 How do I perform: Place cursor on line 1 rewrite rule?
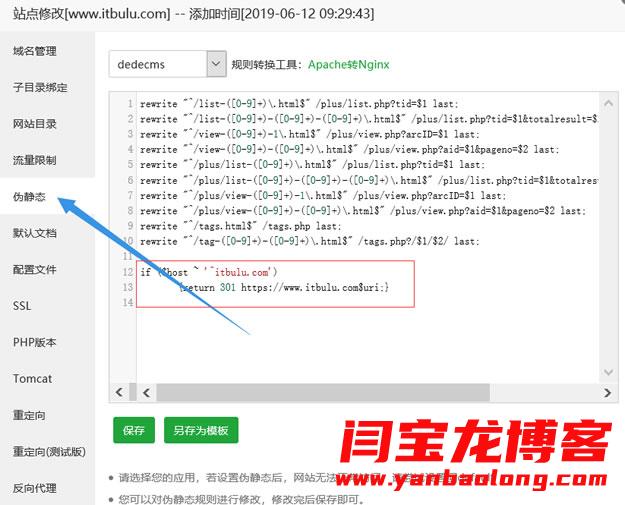(x=299, y=104)
